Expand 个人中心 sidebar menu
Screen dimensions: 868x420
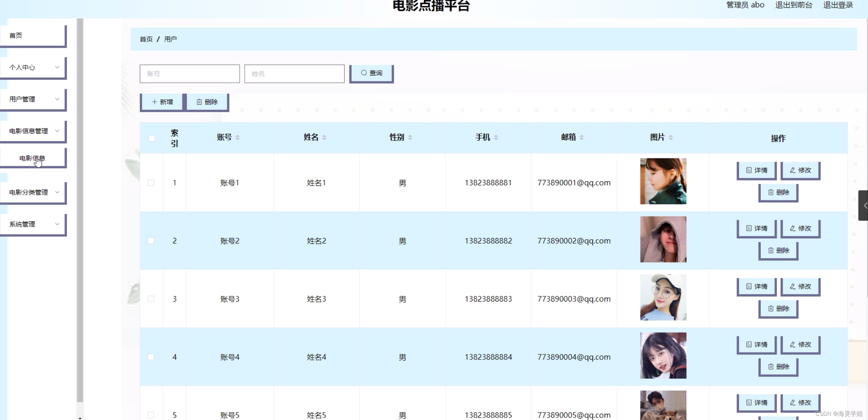33,67
